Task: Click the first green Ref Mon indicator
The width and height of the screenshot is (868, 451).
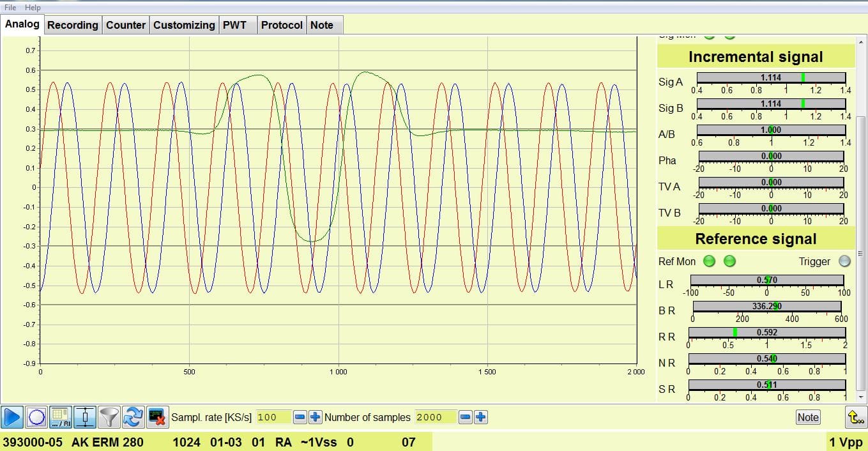Action: coord(709,261)
